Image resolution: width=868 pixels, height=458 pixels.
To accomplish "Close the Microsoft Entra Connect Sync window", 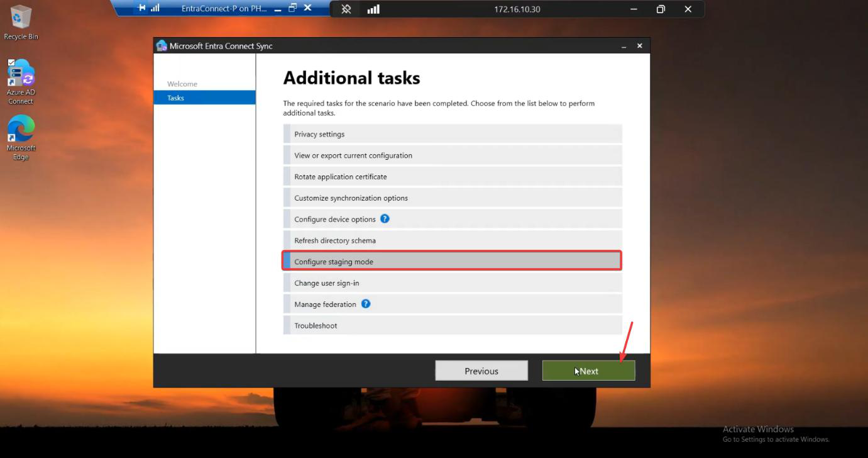I will 640,46.
